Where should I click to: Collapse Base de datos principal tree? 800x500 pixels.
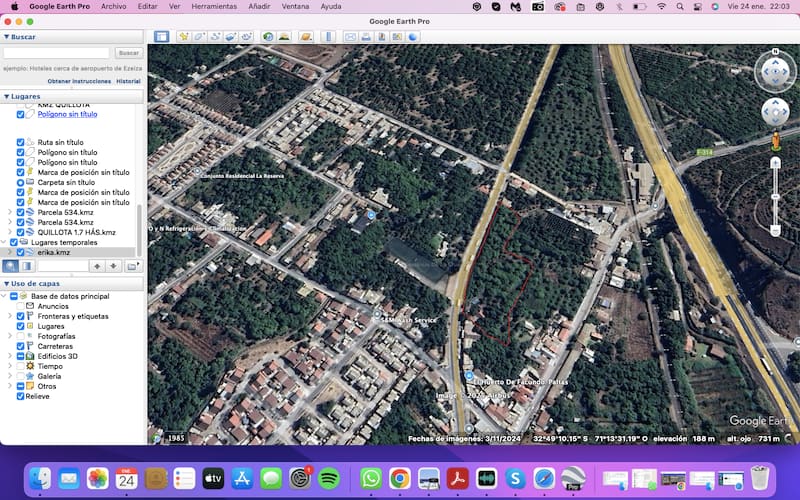(x=4, y=296)
